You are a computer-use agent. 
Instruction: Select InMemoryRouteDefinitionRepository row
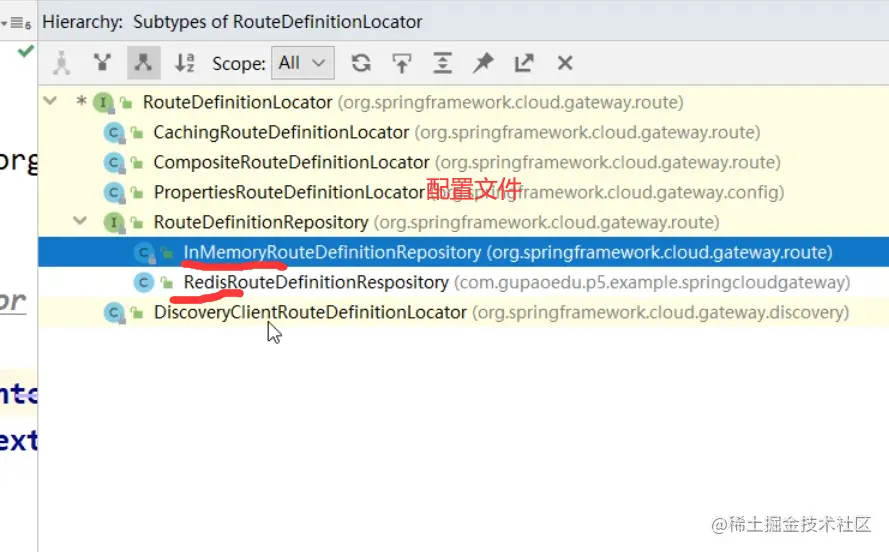(x=463, y=252)
